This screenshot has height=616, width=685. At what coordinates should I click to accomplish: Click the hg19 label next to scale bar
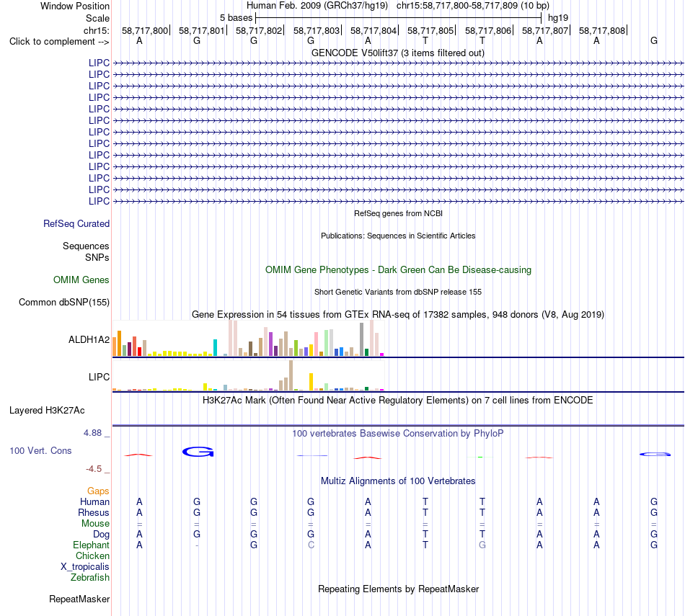pyautogui.click(x=558, y=18)
